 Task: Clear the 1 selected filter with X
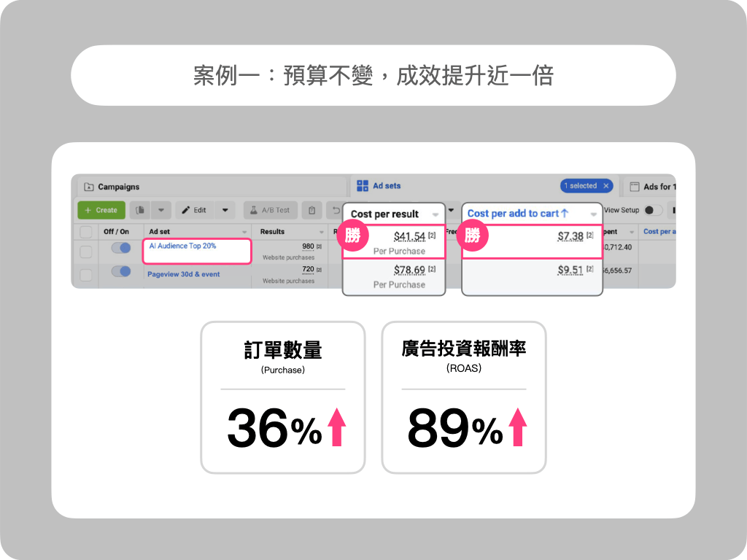[x=606, y=186]
